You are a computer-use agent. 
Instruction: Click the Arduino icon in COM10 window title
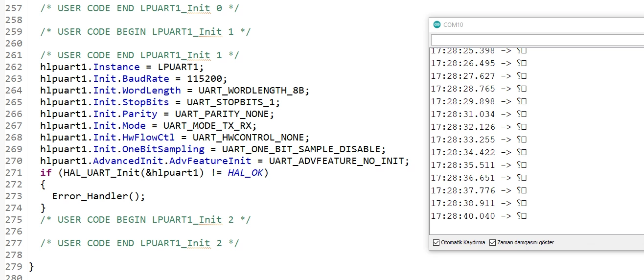point(436,25)
